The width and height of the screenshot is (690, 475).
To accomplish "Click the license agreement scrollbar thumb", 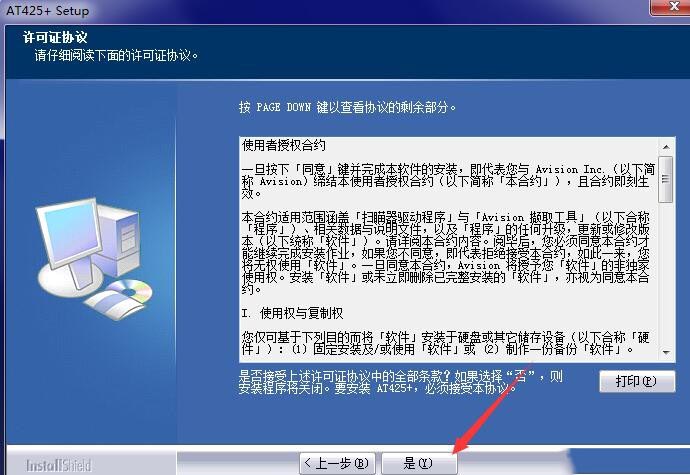I will 665,179.
